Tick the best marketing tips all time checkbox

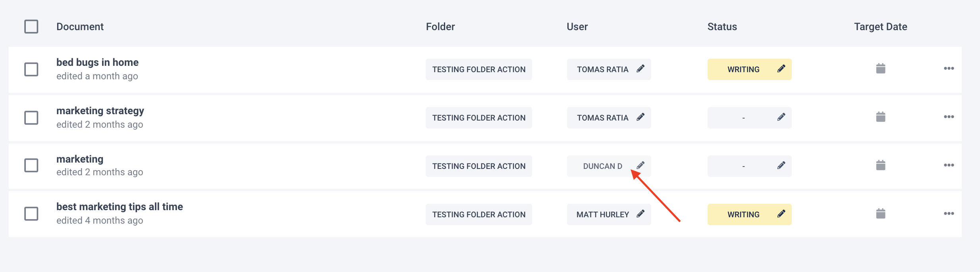click(31, 214)
